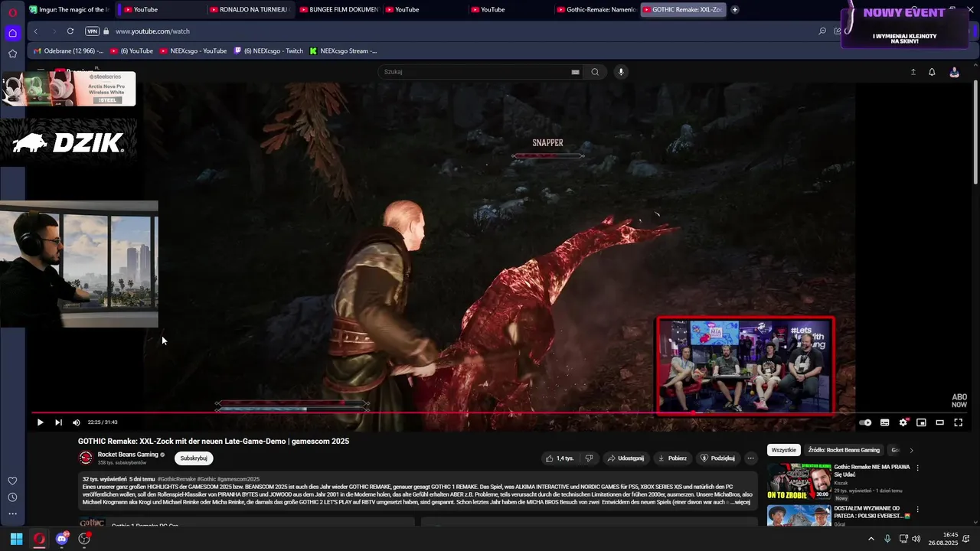Download video with Pobierz button

click(672, 458)
